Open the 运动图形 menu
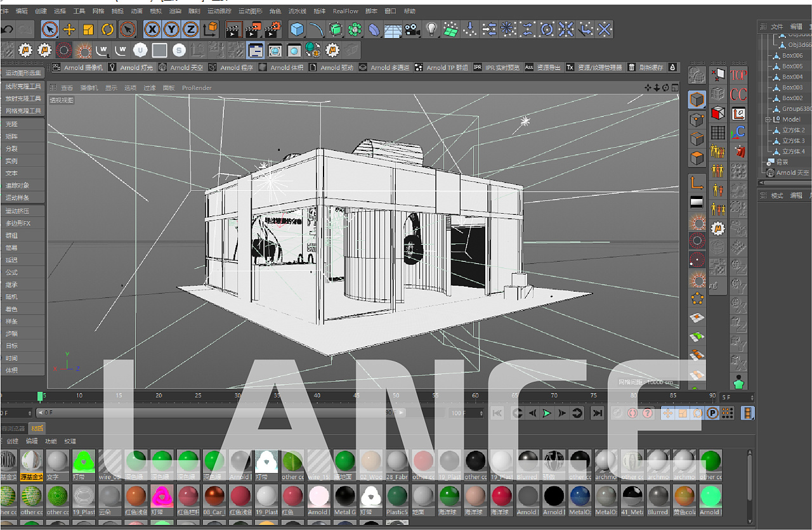The height and width of the screenshot is (530, 812). click(251, 11)
